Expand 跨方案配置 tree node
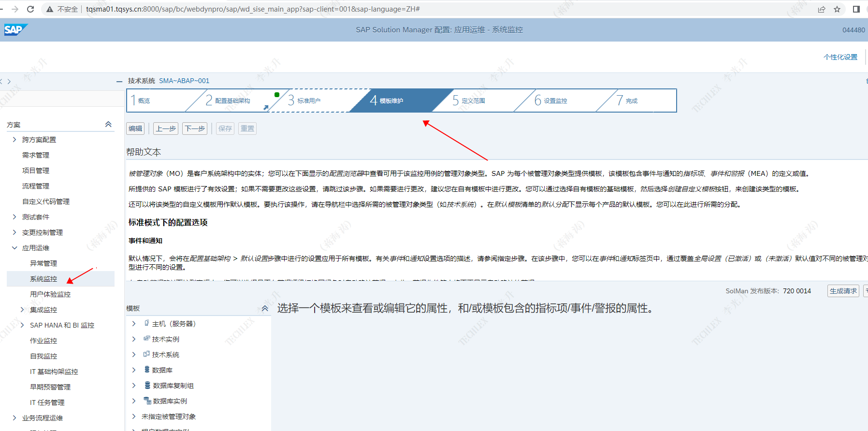This screenshot has width=868, height=431. click(x=14, y=140)
